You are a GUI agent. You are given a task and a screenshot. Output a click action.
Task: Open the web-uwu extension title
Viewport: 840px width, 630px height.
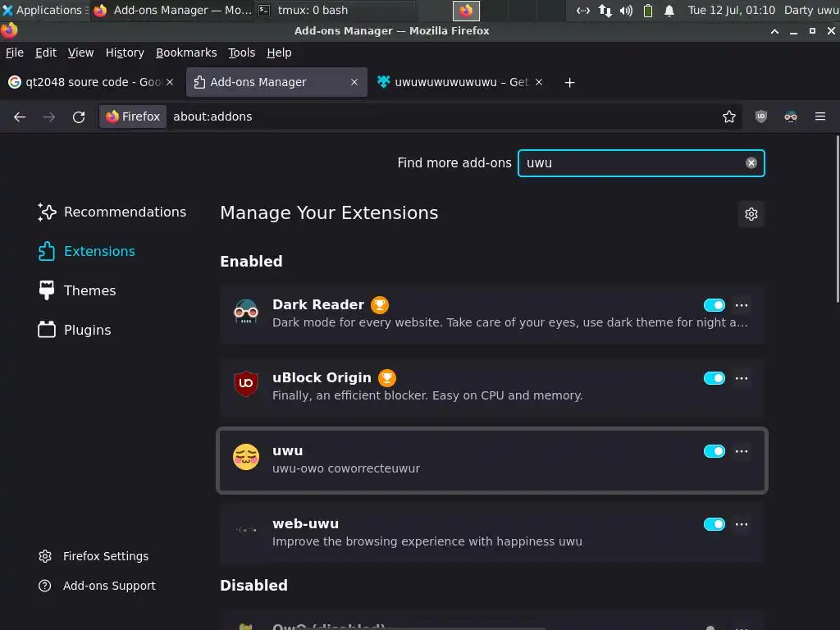(x=305, y=523)
